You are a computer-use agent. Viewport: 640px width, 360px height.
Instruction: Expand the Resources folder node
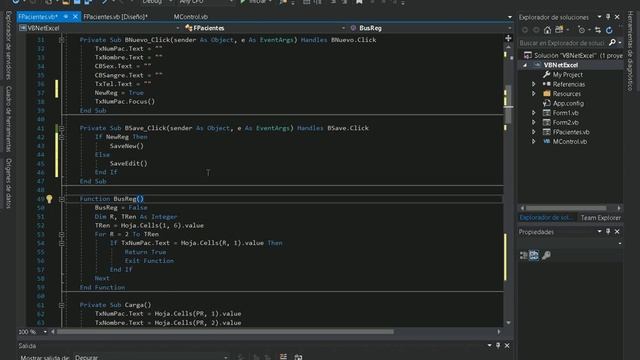(x=533, y=93)
